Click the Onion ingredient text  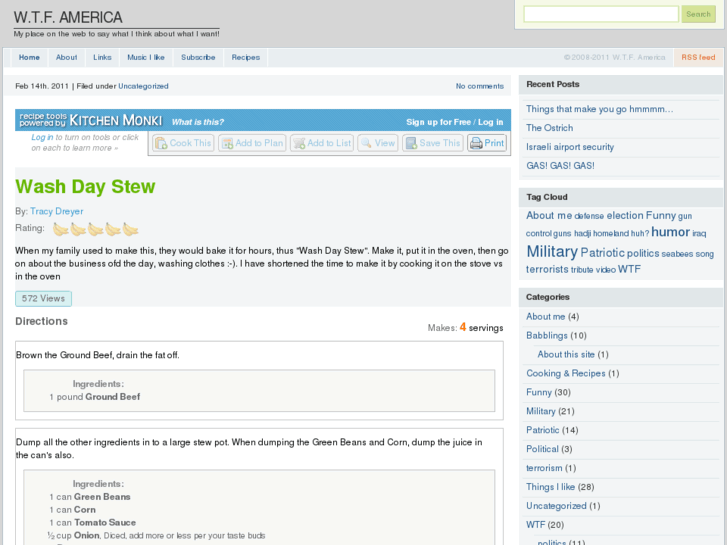pyautogui.click(x=87, y=536)
